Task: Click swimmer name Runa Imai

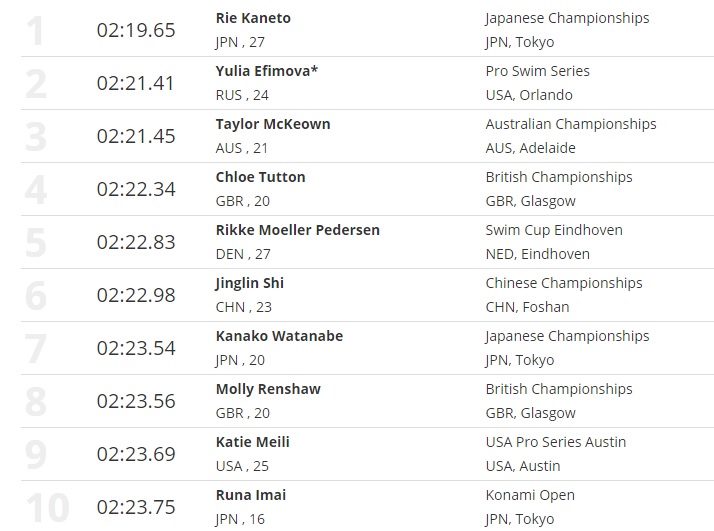Action: click(x=250, y=495)
